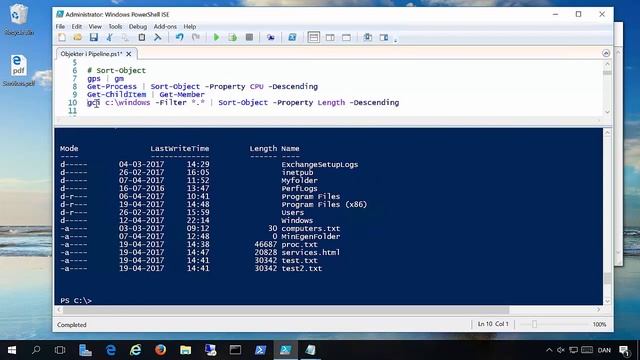Close the Objekter i Pipeline.ps1 tab
640x360 pixels.
pyautogui.click(x=129, y=54)
